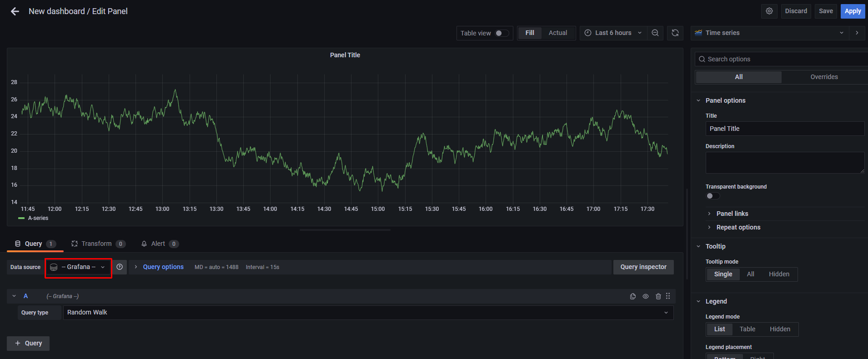The height and width of the screenshot is (359, 868).
Task: Open data source help icon
Action: [x=120, y=267]
